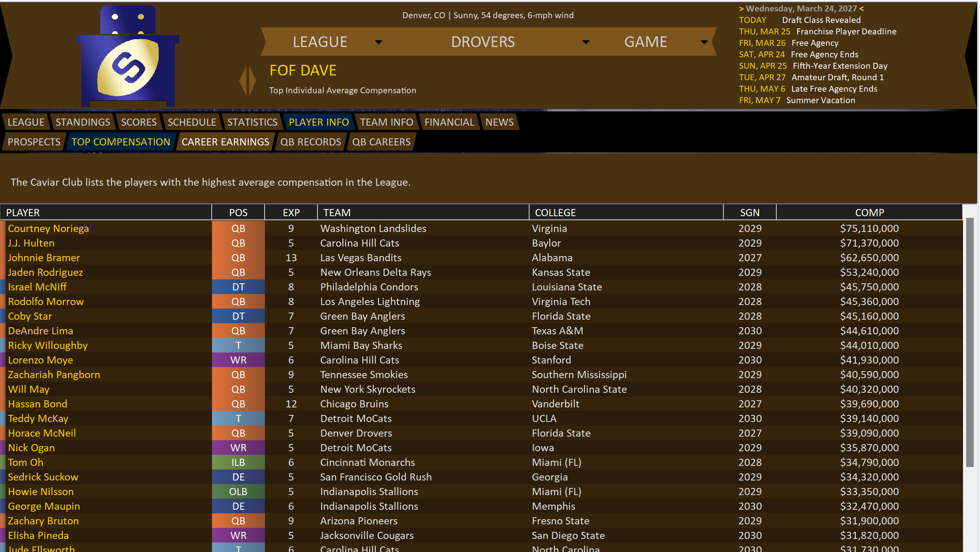Open player Nick Ogan

pos(32,448)
